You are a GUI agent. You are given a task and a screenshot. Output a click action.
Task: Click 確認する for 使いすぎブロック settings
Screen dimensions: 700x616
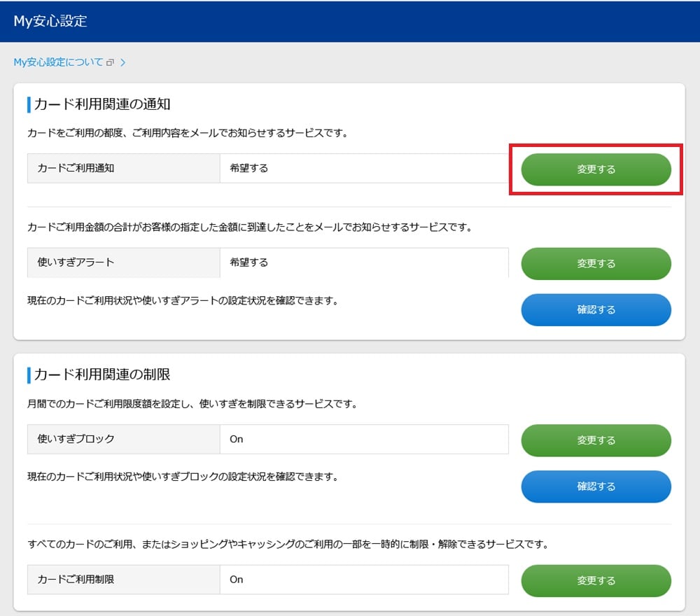click(596, 486)
